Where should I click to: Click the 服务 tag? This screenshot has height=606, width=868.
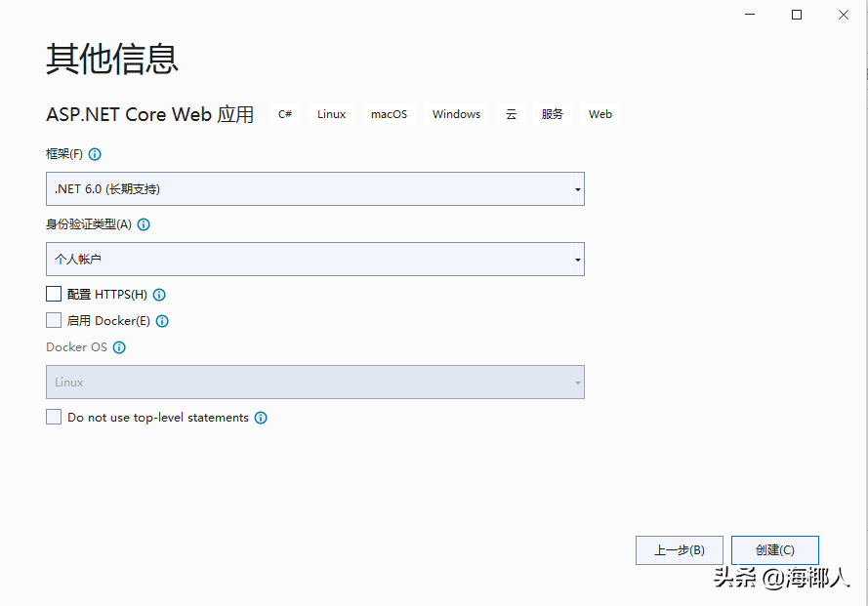[552, 114]
